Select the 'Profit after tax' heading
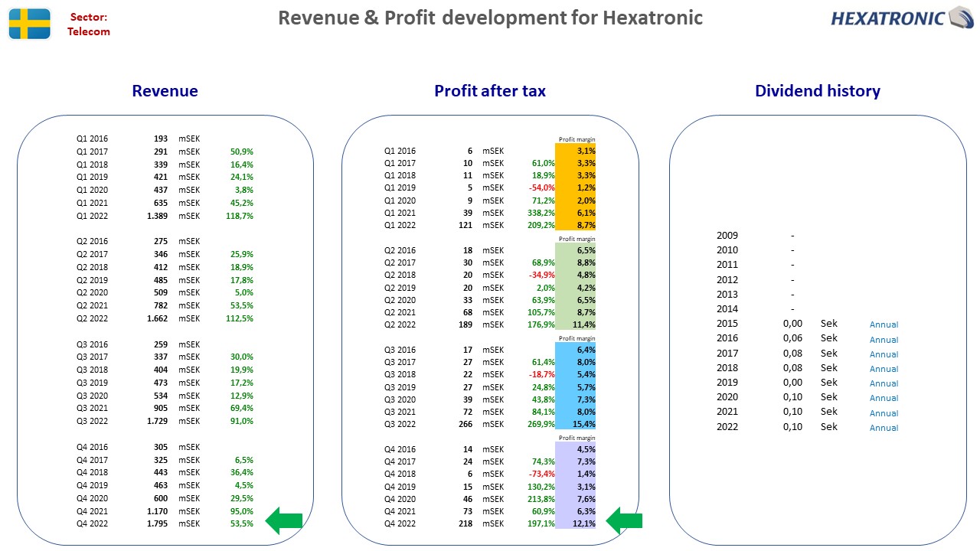980x551 pixels. pos(490,91)
